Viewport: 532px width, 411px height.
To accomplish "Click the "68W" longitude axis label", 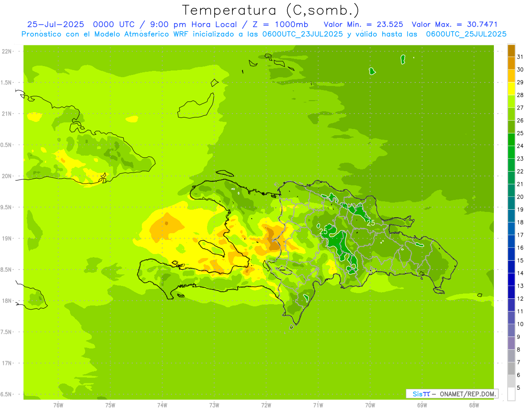I will 474,405.
